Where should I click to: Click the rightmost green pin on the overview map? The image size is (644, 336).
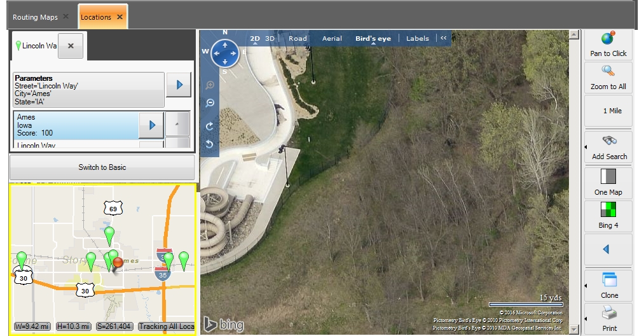click(x=184, y=261)
